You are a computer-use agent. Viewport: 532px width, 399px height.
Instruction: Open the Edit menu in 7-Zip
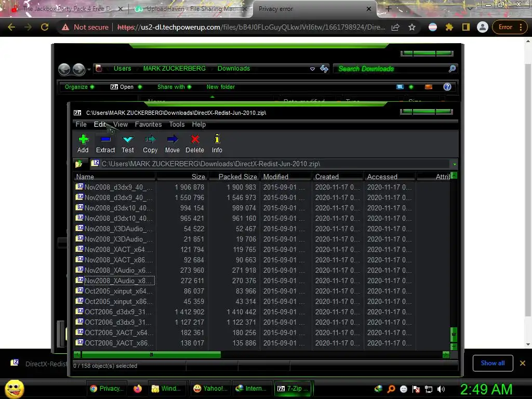(100, 125)
